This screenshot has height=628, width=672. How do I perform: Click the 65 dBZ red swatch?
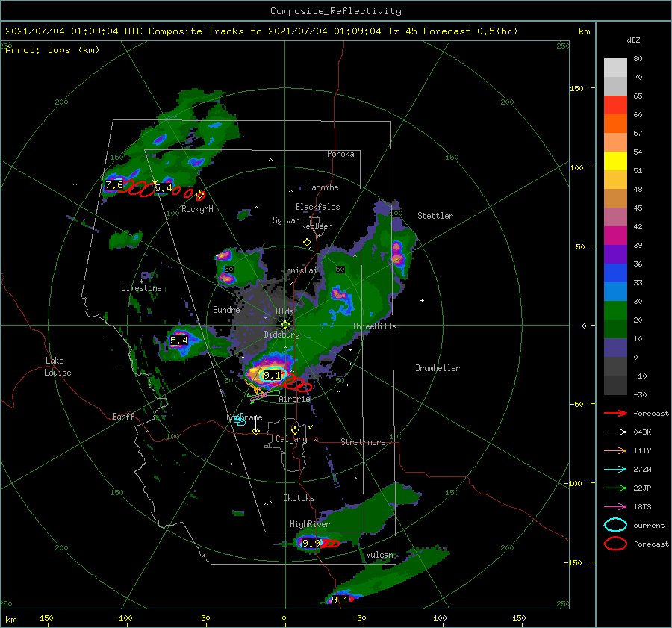click(x=615, y=105)
